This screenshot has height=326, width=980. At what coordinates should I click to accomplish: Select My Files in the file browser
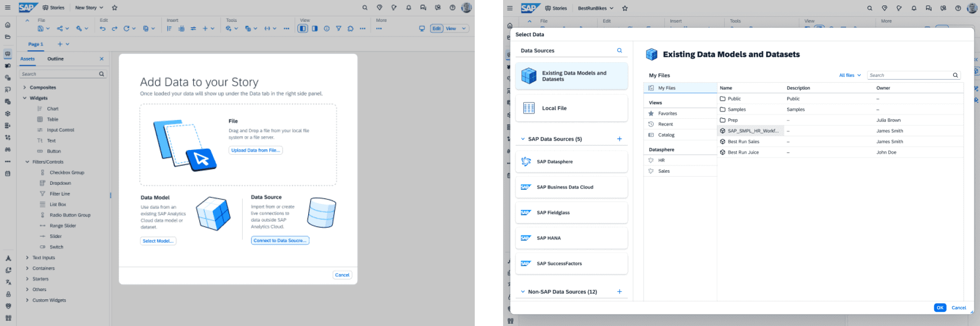click(x=680, y=88)
